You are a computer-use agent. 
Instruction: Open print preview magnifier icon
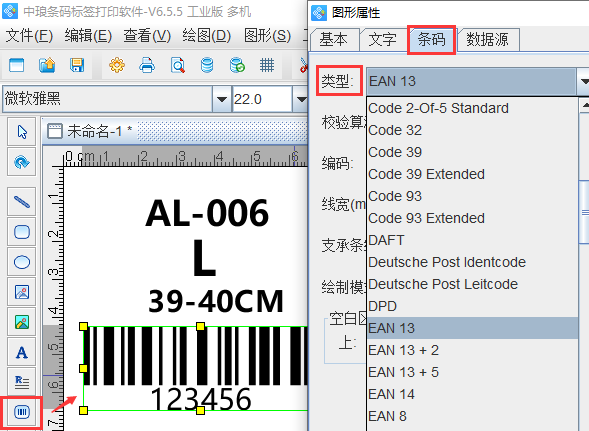click(177, 65)
